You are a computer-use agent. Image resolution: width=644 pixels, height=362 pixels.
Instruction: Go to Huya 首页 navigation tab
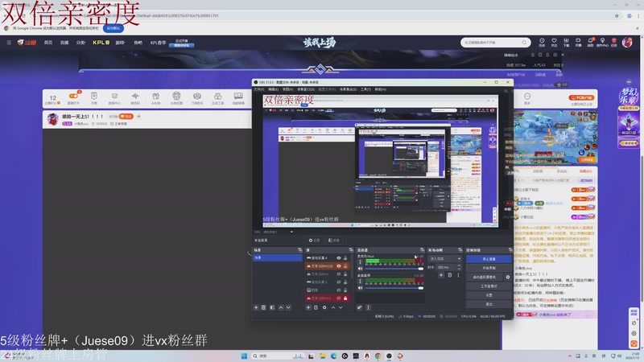[x=48, y=43]
